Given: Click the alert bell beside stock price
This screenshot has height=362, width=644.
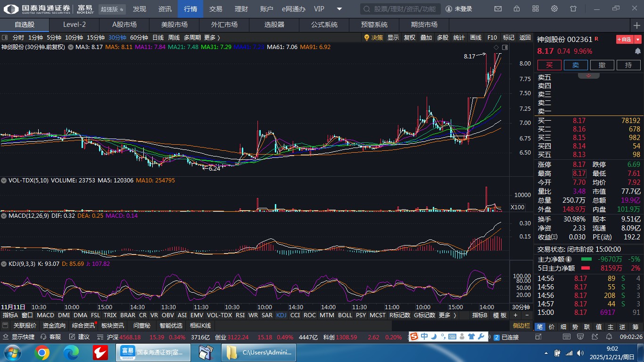Looking at the screenshot, I should pyautogui.click(x=638, y=51).
